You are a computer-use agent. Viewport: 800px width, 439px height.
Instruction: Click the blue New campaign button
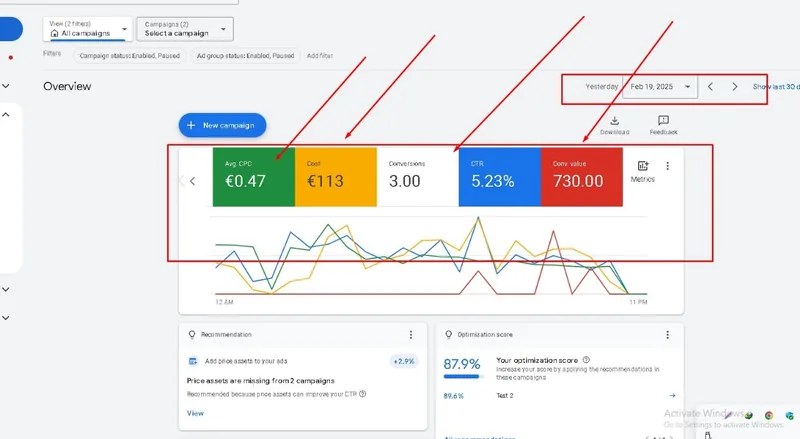[x=222, y=125]
